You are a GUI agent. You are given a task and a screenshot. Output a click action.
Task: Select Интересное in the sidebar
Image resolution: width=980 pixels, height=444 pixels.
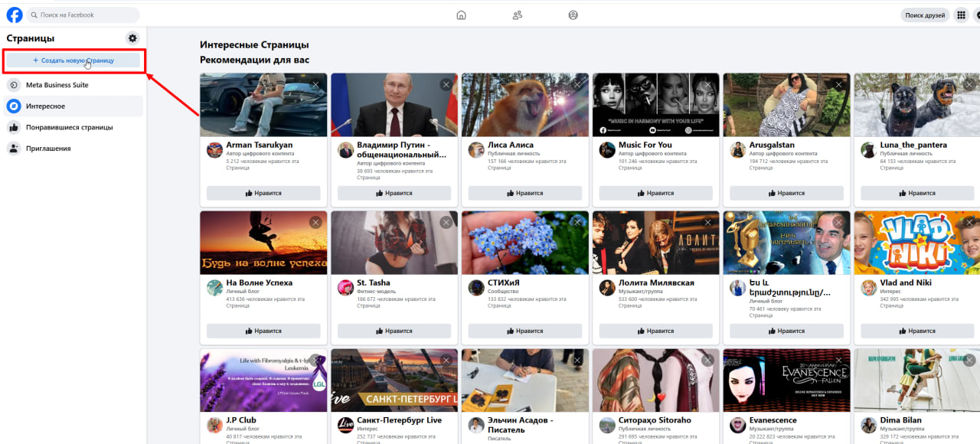pos(45,106)
